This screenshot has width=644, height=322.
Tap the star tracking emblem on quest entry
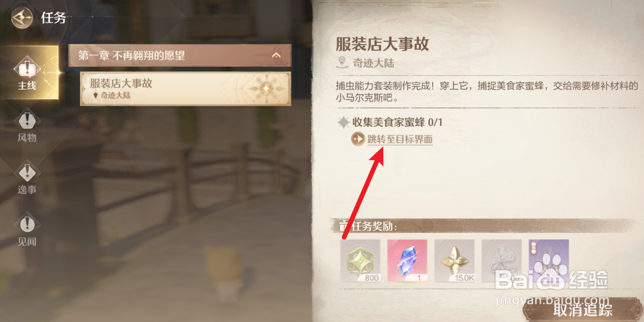pyautogui.click(x=266, y=88)
